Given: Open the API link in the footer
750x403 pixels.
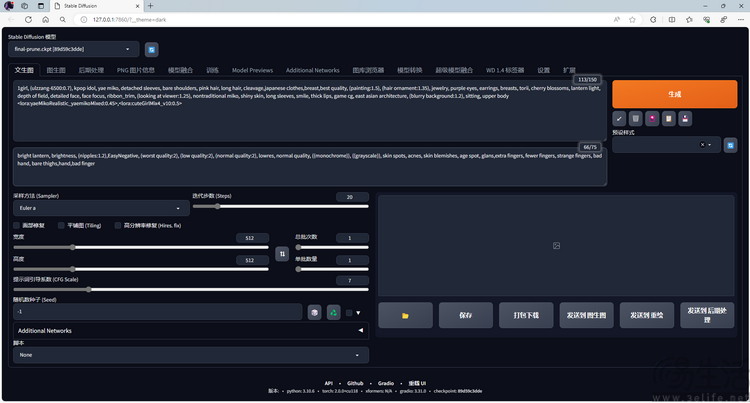Looking at the screenshot, I should (329, 383).
